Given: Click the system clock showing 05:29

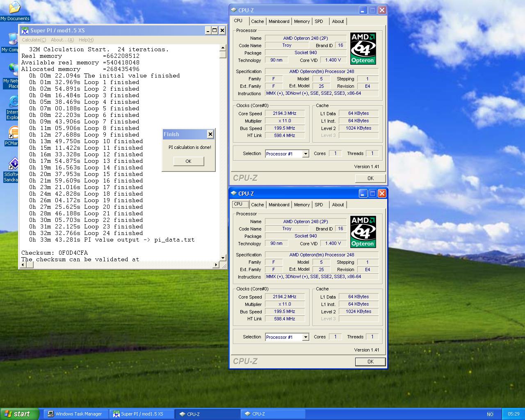Looking at the screenshot, I should point(514,414).
